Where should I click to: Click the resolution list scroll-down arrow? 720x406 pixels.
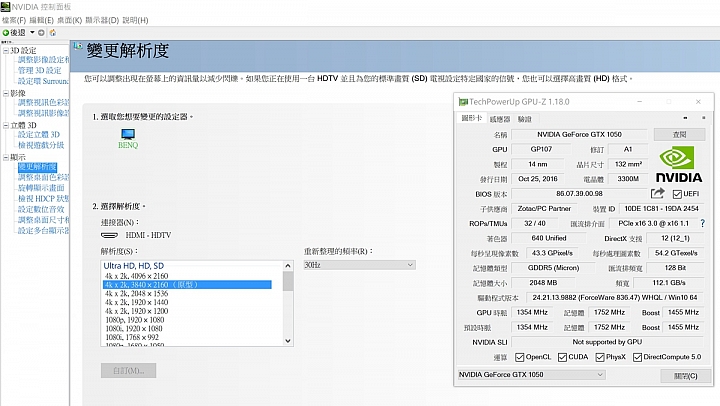point(288,341)
